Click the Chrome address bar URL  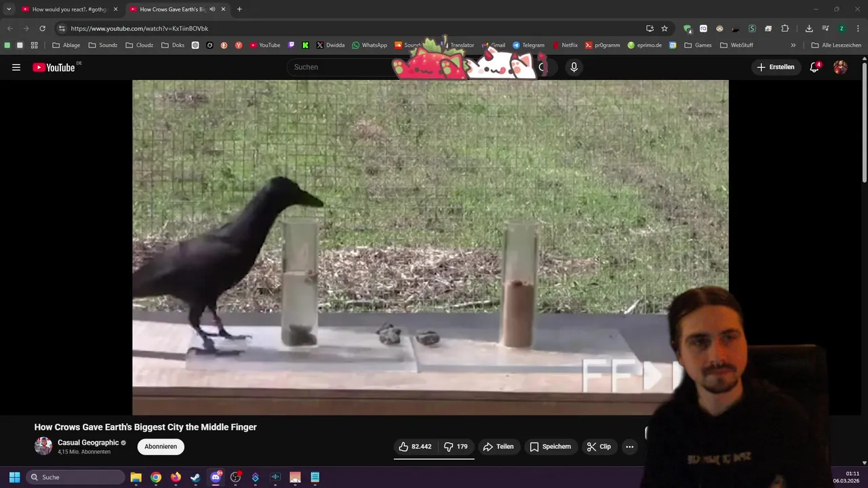139,28
